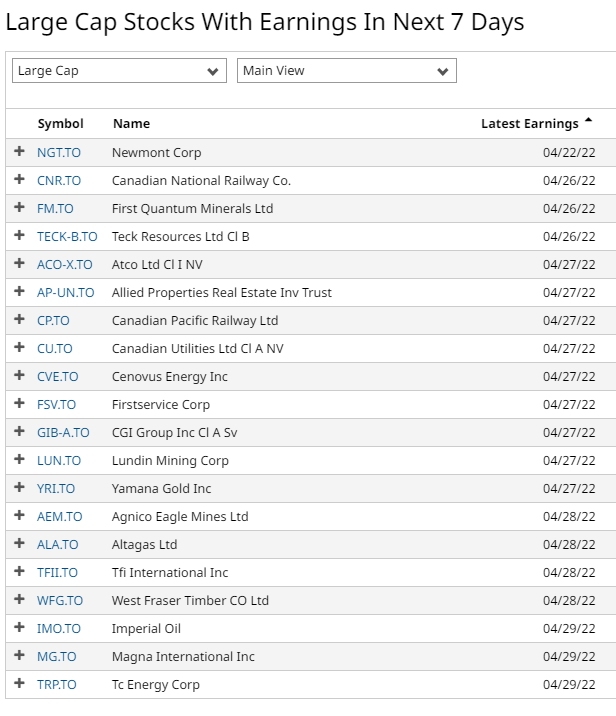Click the WFG.TO symbol link

click(x=60, y=601)
